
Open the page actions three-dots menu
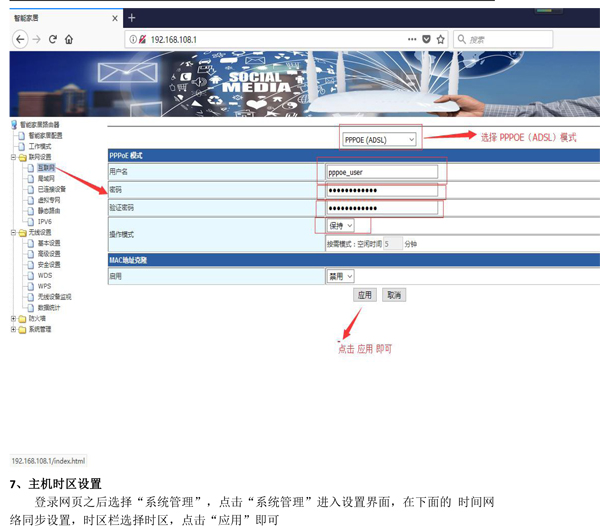(412, 39)
